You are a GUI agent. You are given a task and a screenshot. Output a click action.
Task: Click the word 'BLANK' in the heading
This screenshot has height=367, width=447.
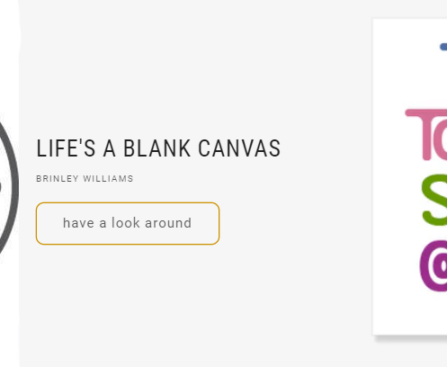click(x=157, y=148)
